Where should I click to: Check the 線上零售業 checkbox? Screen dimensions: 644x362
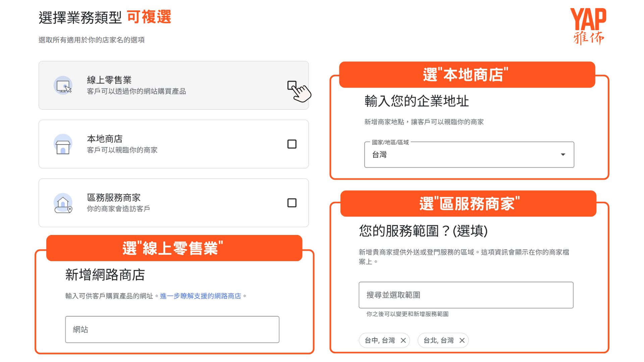(x=292, y=85)
